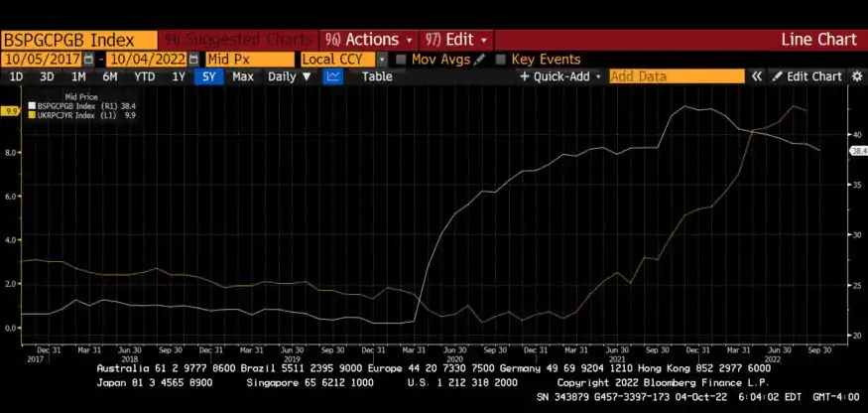Open end date calendar picker icon
Image resolution: width=868 pixels, height=413 pixels.
point(193,60)
